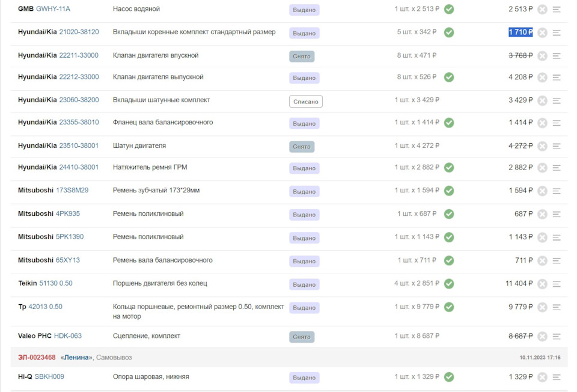
Task: Open the lines menu icon for Mitsuboshi 4PK935
Action: click(557, 214)
